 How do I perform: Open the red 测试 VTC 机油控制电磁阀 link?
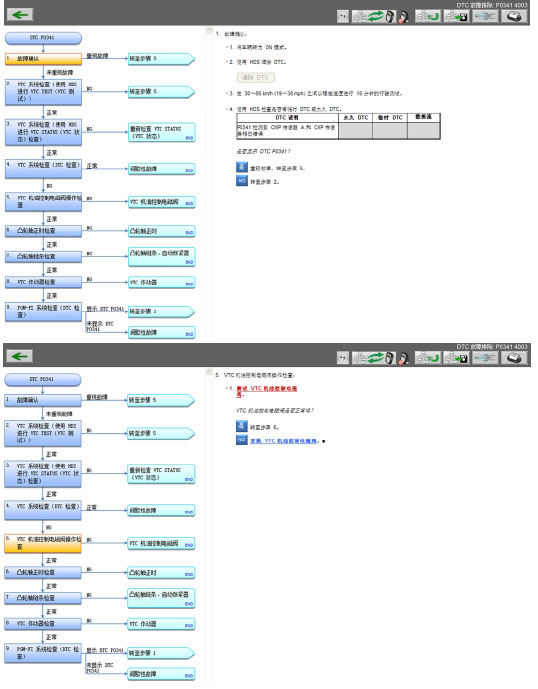267,391
